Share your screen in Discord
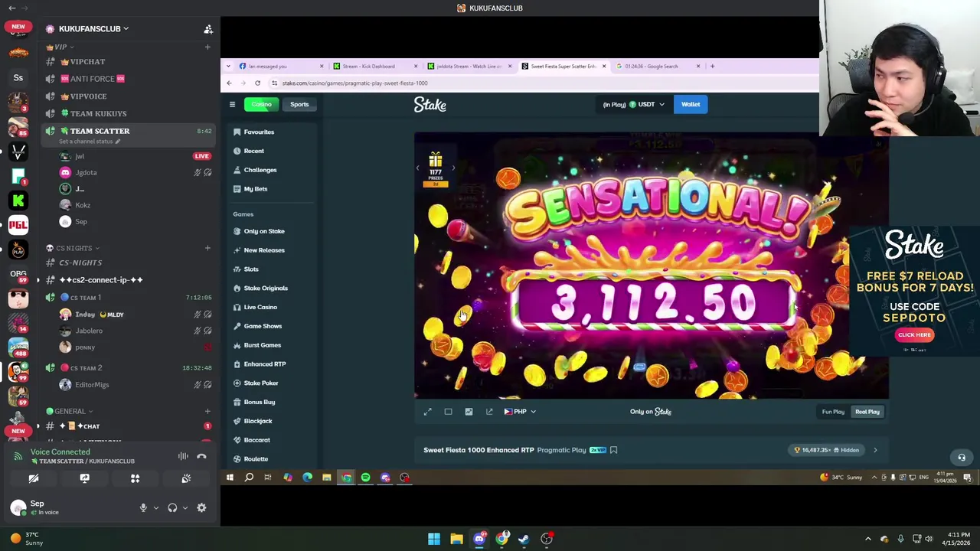 (84, 478)
